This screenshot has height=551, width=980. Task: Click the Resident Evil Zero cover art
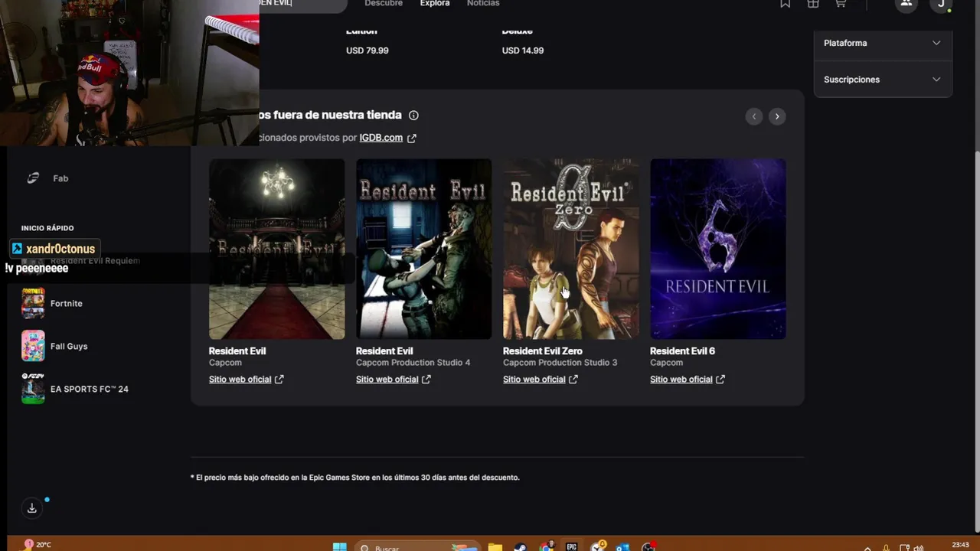[x=570, y=249]
